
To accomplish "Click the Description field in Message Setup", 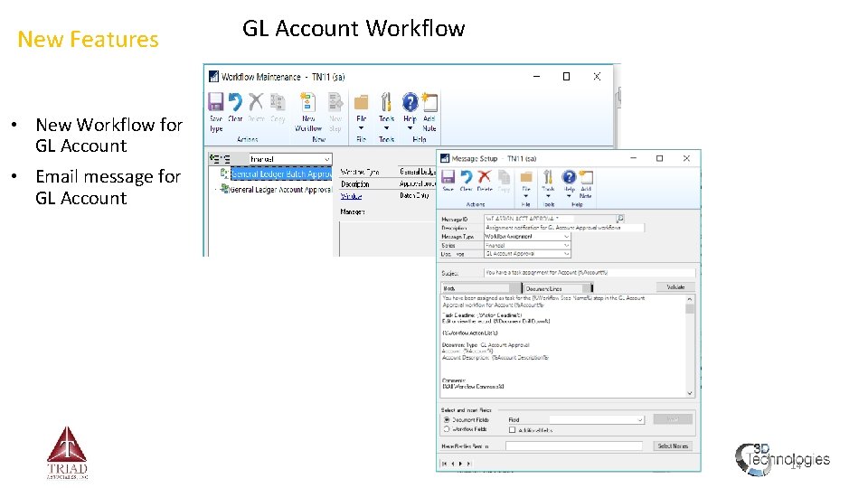I will tap(563, 228).
